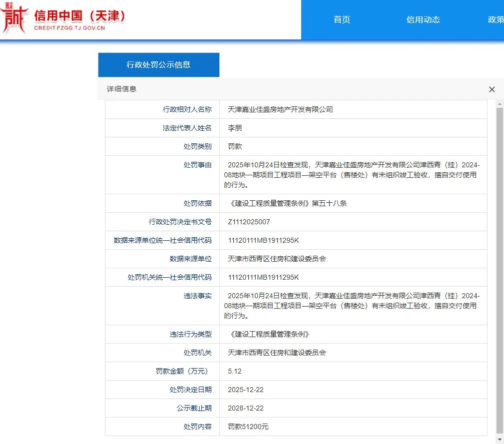Click the 处罚决定日期 label
The image size is (504, 444).
point(191,390)
